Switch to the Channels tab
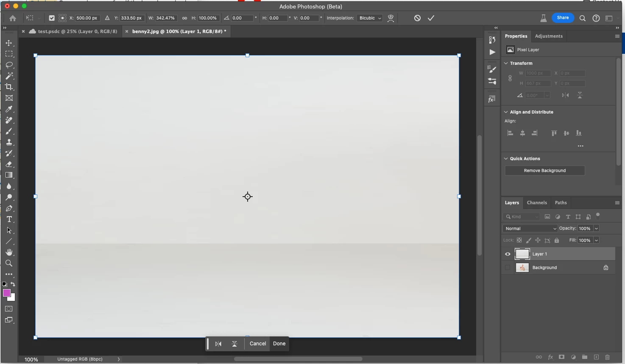This screenshot has height=364, width=625. [x=537, y=203]
